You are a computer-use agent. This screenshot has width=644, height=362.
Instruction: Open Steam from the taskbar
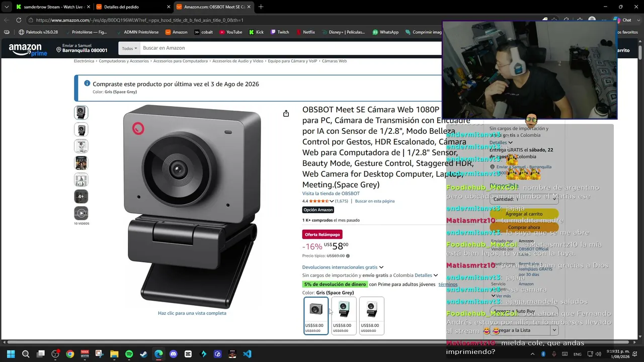point(144,354)
